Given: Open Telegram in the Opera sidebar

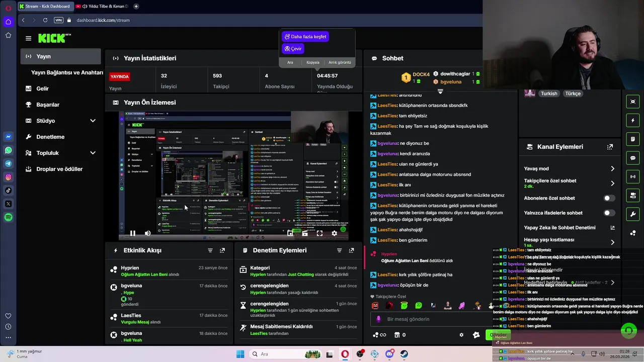Looking at the screenshot, I should pyautogui.click(x=9, y=163).
